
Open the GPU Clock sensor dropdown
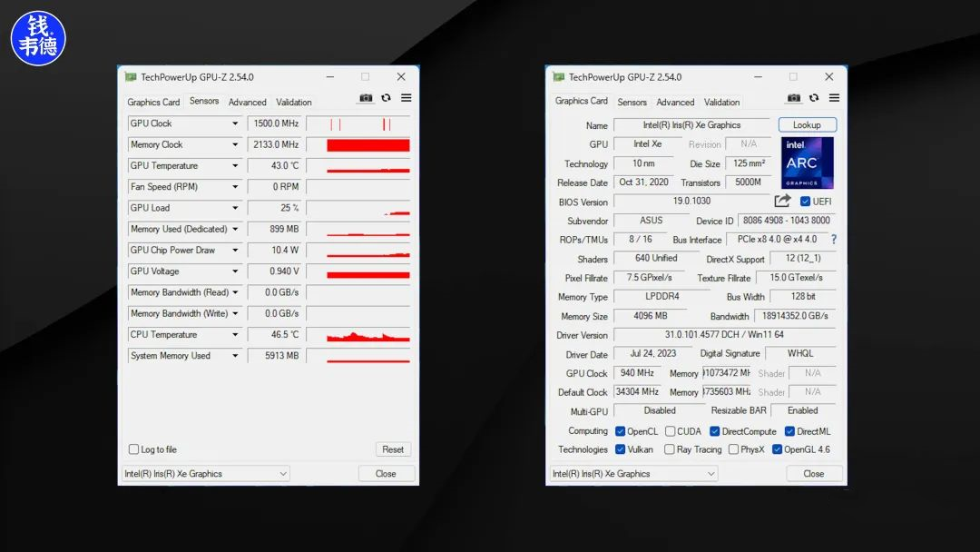[235, 123]
